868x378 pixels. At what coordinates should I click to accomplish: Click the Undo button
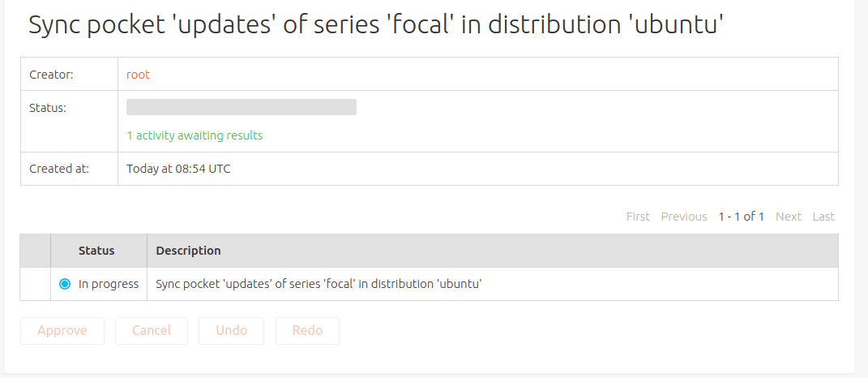click(231, 331)
